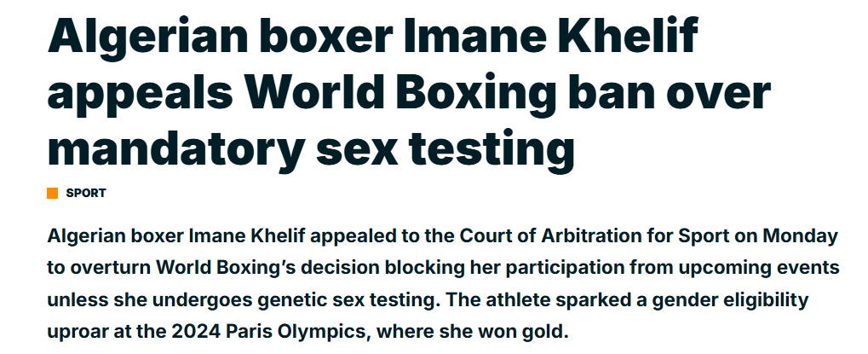Open the SPORT category label
Viewport: 868px width, 354px height.
pos(86,194)
